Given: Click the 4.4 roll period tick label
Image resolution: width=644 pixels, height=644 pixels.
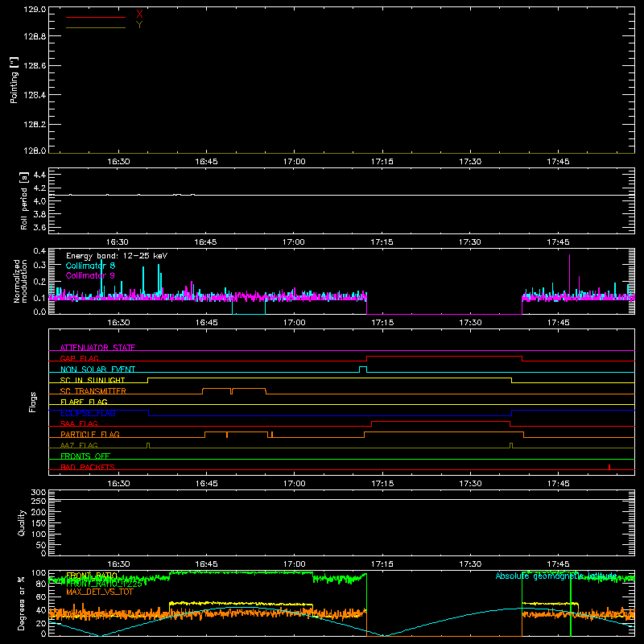Looking at the screenshot, I should (x=39, y=175).
